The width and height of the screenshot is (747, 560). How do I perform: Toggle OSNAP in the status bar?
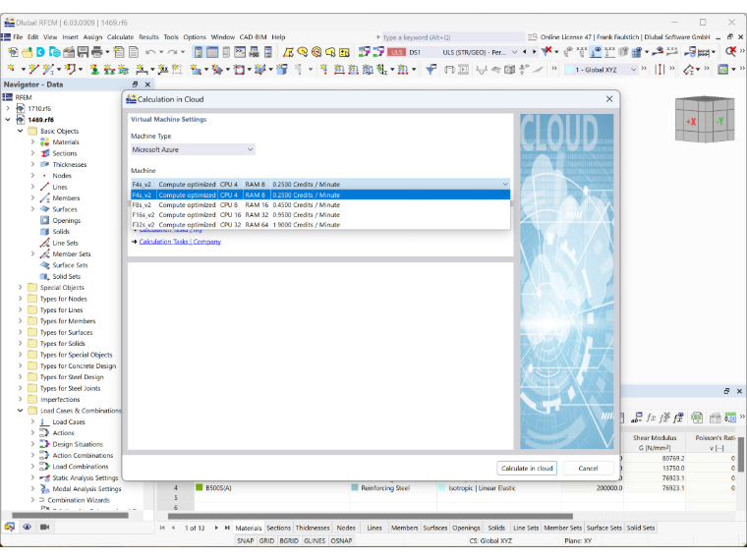point(341,540)
